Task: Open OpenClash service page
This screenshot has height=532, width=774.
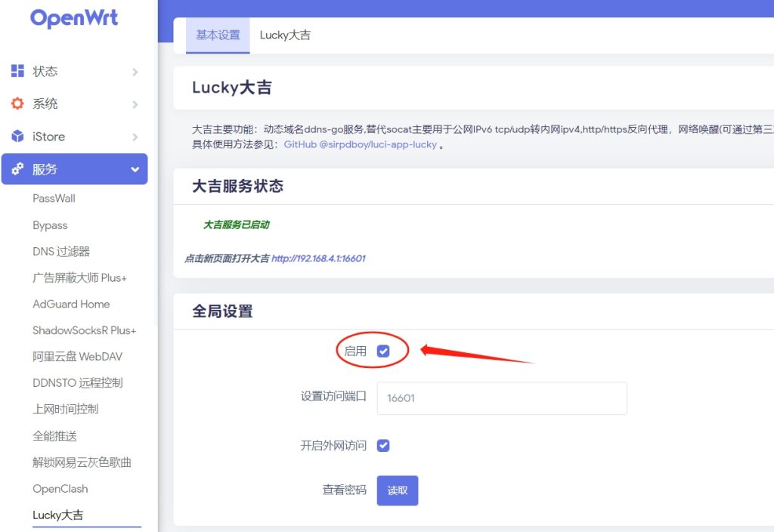Action: point(60,489)
